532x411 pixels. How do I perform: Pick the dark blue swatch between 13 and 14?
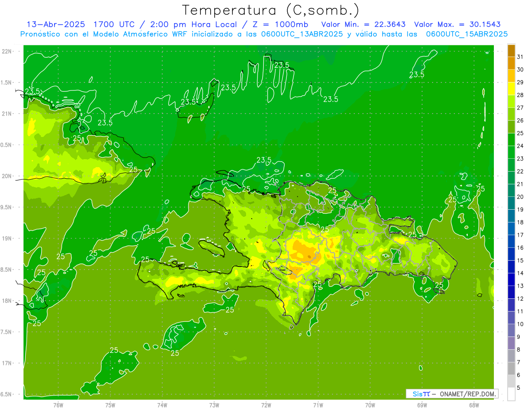click(511, 279)
